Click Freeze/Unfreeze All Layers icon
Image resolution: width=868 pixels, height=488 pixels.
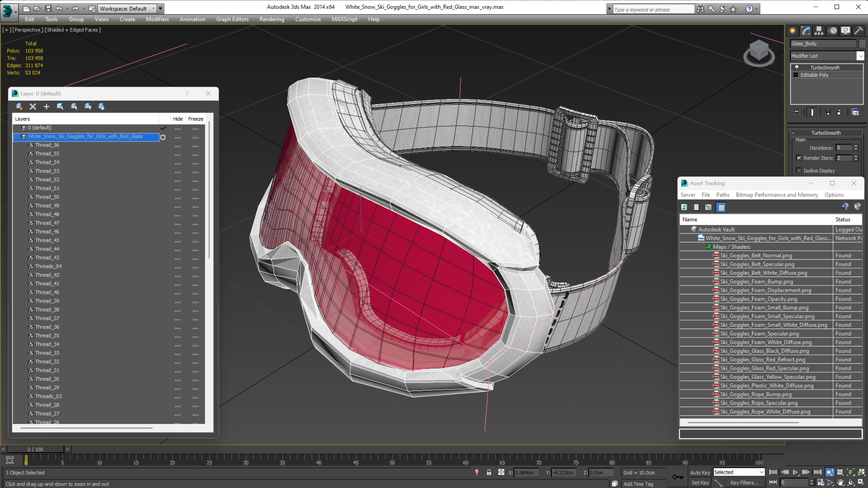101,106
